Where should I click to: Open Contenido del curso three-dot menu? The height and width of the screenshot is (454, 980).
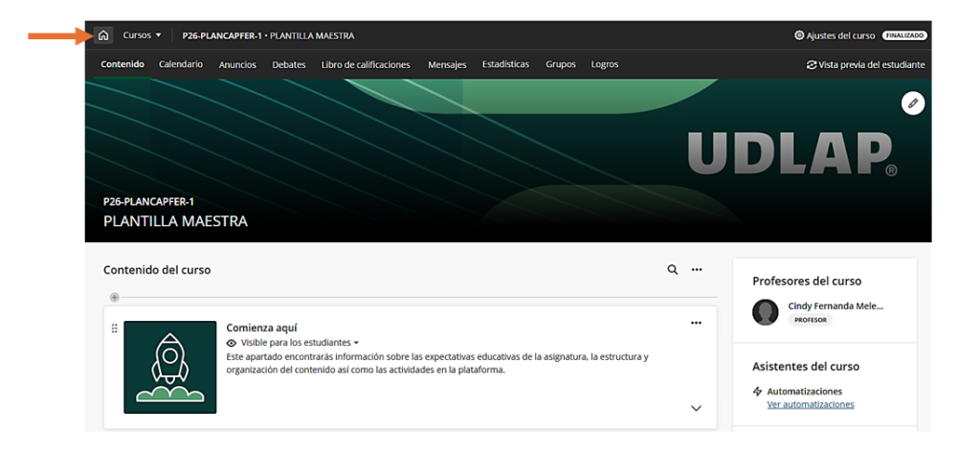(x=698, y=270)
